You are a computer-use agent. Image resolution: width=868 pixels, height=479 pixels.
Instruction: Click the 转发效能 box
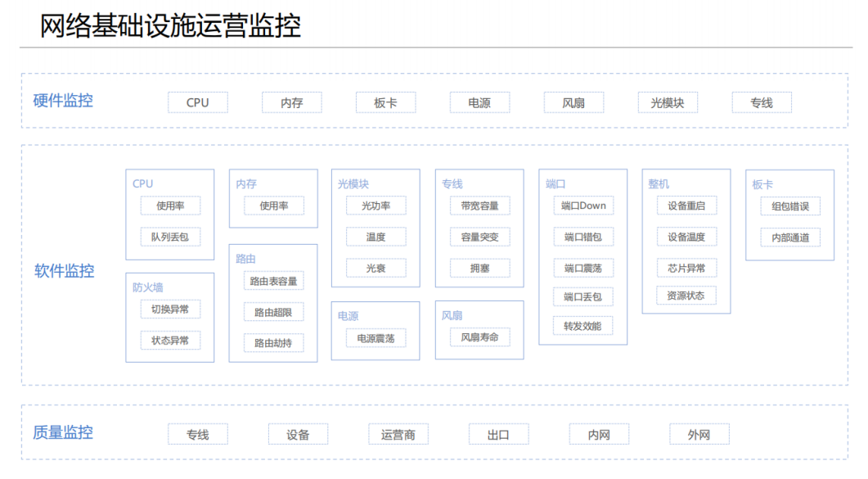[x=583, y=326]
